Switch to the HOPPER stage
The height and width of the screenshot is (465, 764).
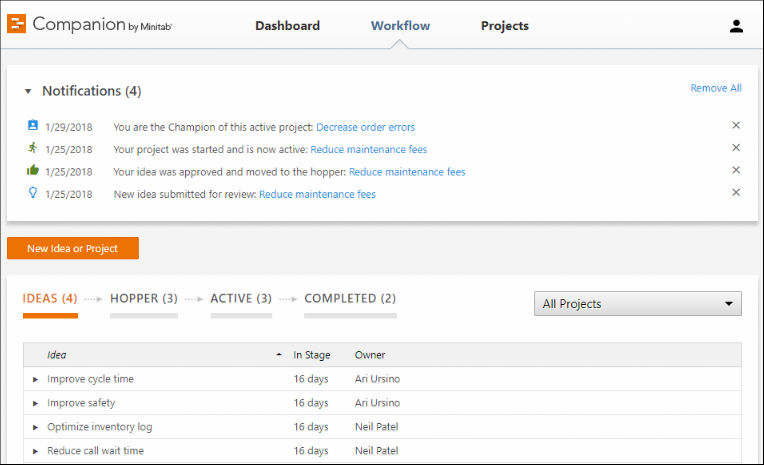[144, 299]
